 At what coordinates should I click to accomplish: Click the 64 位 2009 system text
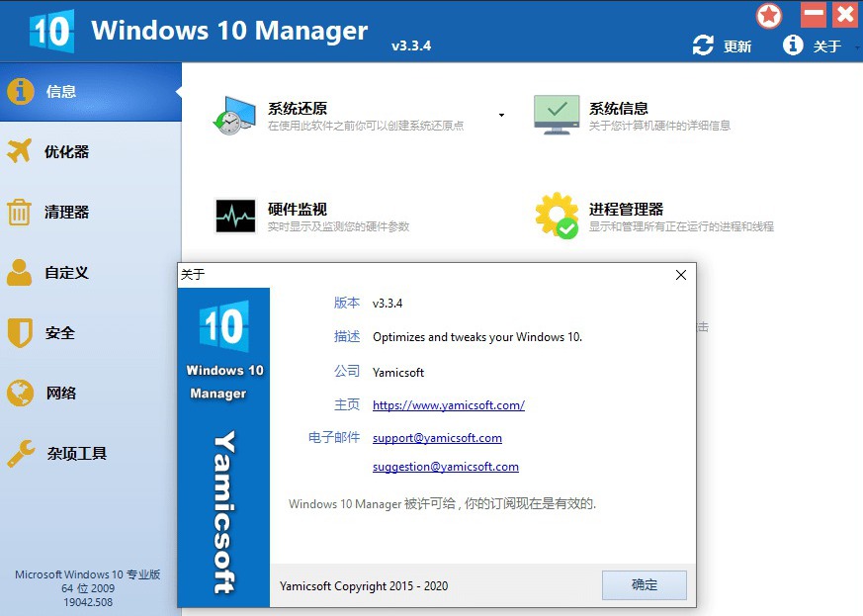point(88,588)
